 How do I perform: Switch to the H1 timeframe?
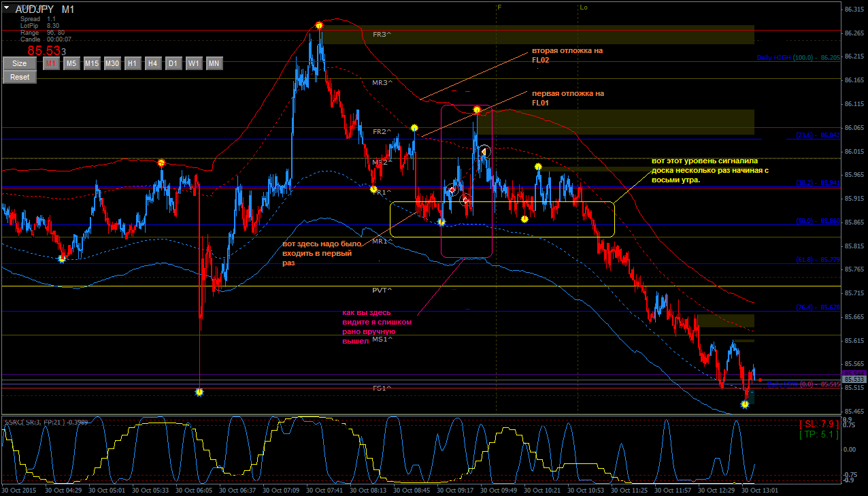(133, 63)
